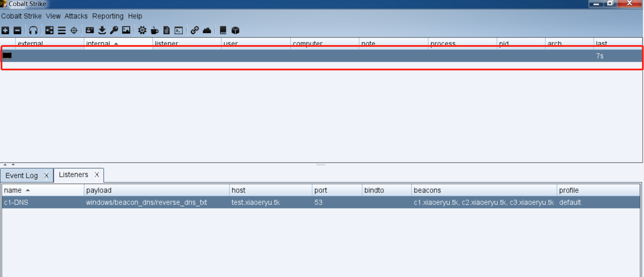
Task: Switch to Target Table view
Action: pyautogui.click(x=74, y=31)
